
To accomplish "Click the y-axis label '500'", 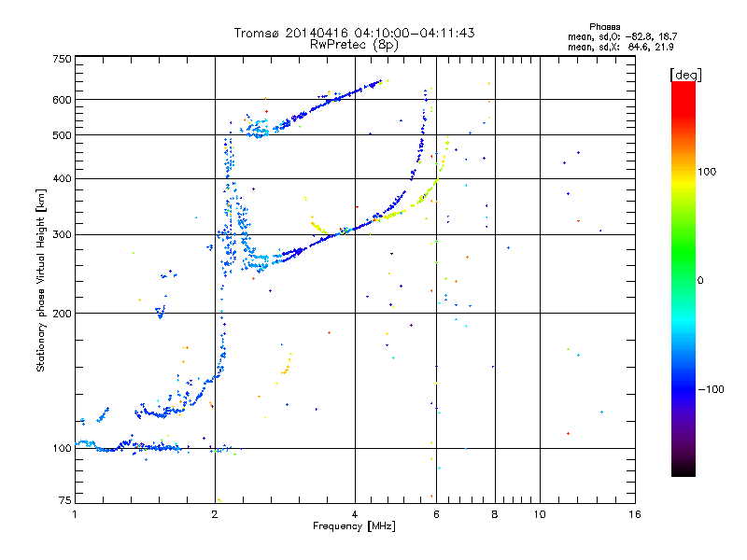I will (62, 135).
